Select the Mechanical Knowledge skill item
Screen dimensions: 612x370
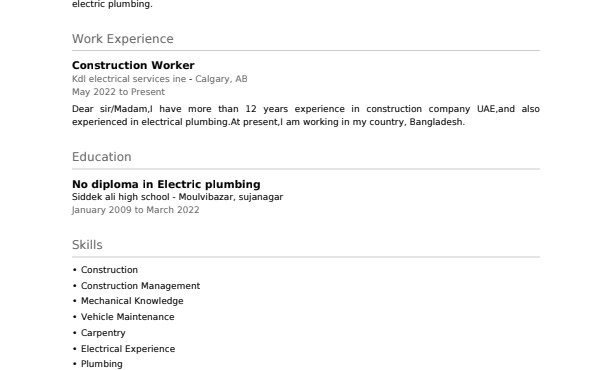coord(132,301)
